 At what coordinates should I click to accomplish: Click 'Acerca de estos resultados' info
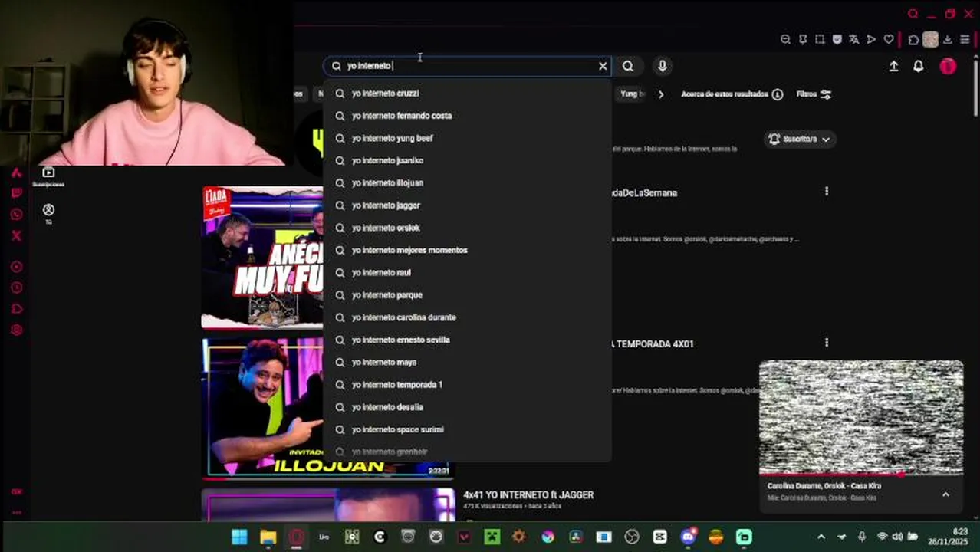[x=732, y=94]
